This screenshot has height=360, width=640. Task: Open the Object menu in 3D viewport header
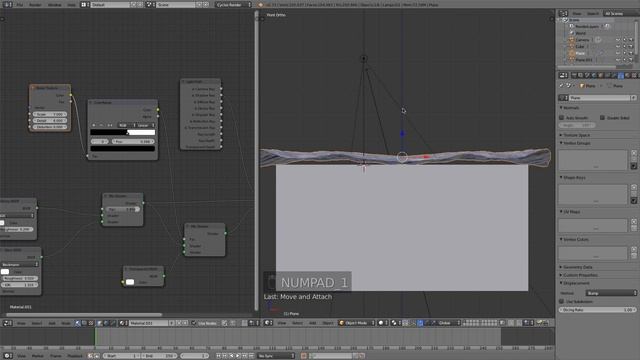328,323
